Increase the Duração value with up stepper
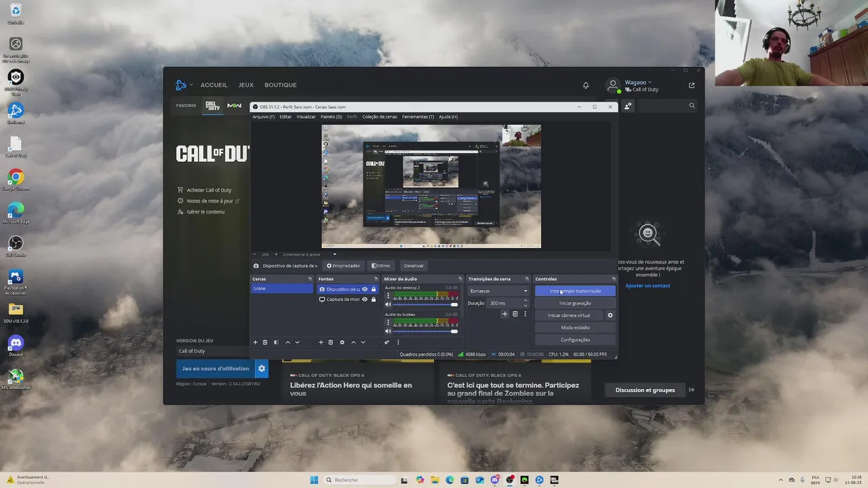The height and width of the screenshot is (488, 868). [x=526, y=301]
